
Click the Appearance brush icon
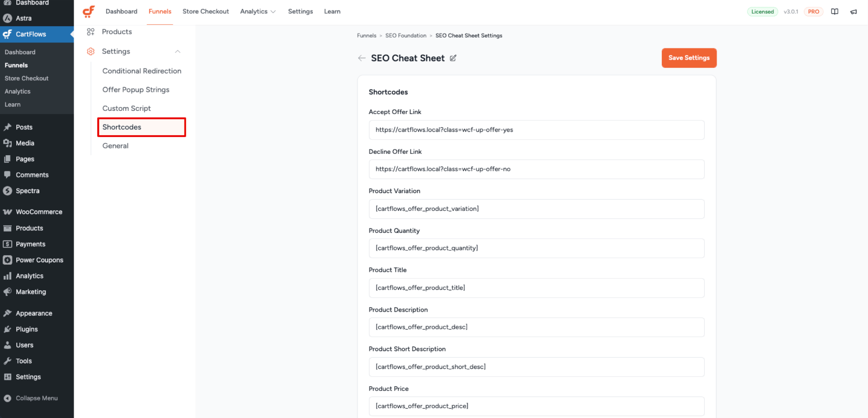click(x=7, y=313)
